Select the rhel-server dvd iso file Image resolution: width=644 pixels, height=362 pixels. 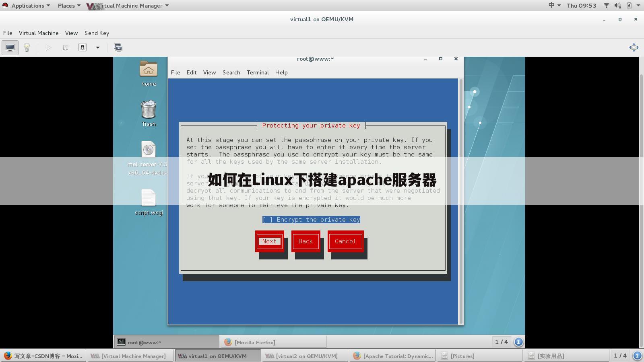[x=148, y=158]
